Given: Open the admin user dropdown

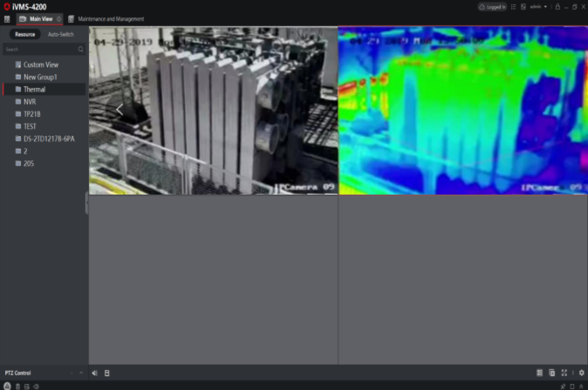Looking at the screenshot, I should [x=537, y=6].
